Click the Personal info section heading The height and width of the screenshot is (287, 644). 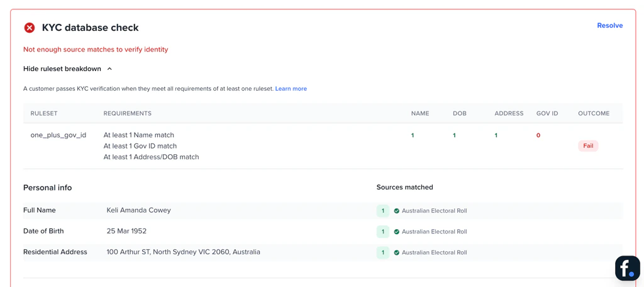coord(48,188)
